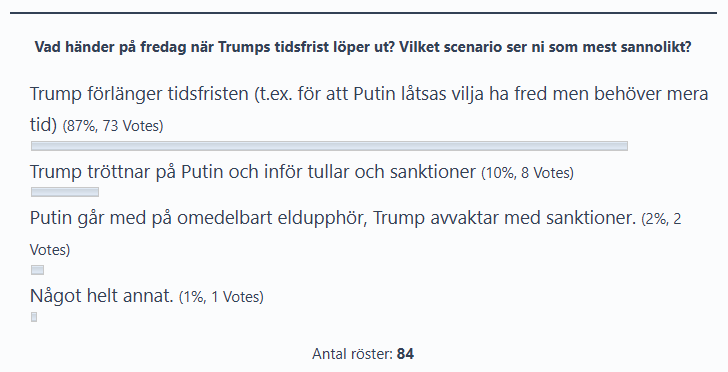Click the bold total number 84
Viewport: 728px width, 372px height.
(x=405, y=354)
